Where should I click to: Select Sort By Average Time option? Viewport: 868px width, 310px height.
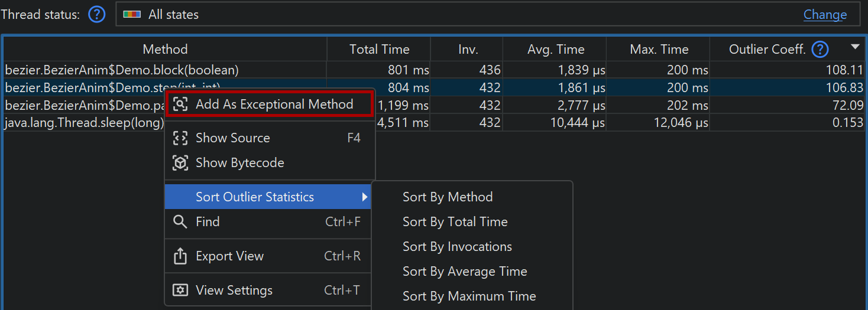465,272
